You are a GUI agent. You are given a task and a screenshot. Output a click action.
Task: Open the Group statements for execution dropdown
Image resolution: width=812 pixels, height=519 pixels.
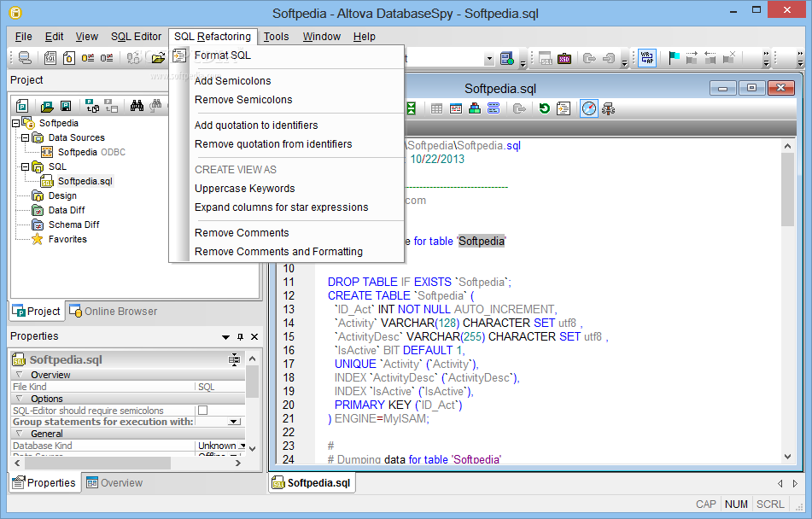(x=235, y=422)
